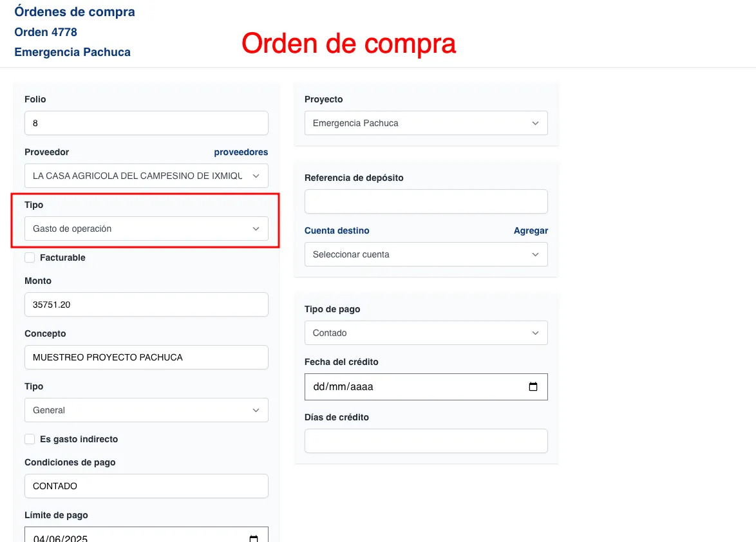The image size is (756, 542).
Task: Click the Referencia de depósito field
Action: 426,201
